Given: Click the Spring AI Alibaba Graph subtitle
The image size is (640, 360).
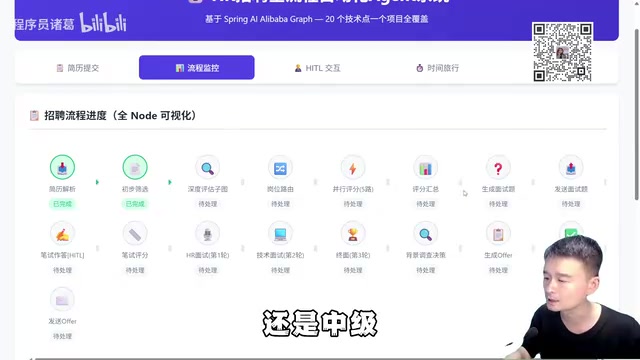Looking at the screenshot, I should point(316,19).
